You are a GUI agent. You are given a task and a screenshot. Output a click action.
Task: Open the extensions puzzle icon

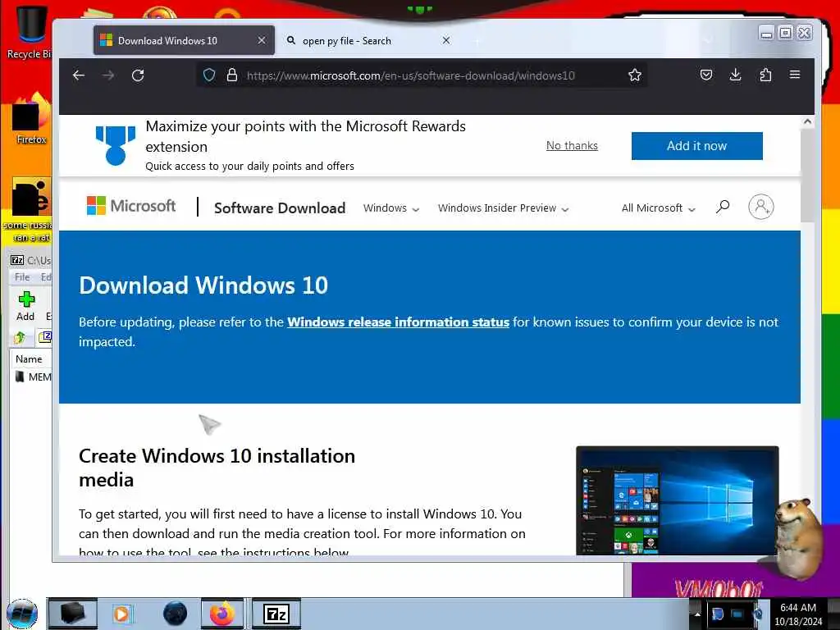coord(765,75)
